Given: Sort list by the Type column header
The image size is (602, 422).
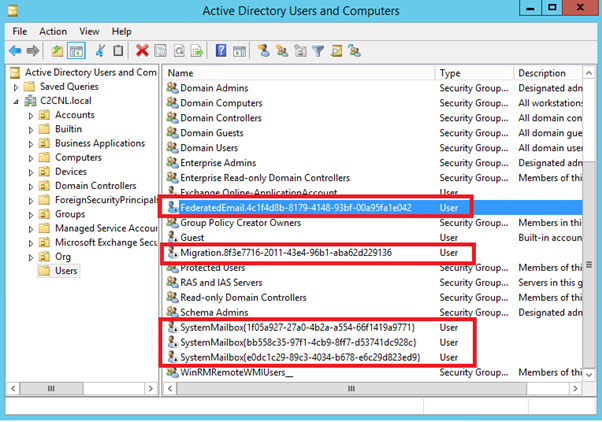Looking at the screenshot, I should (475, 73).
